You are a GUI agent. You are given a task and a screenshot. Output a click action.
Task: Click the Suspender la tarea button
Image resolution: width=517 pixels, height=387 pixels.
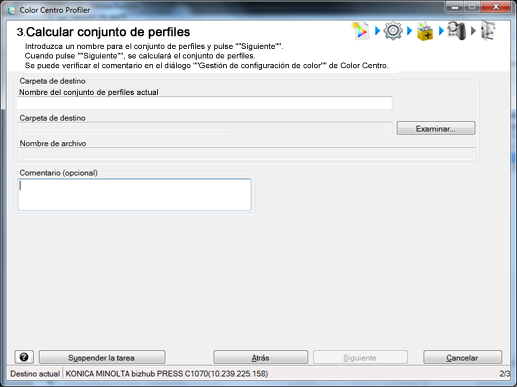click(102, 357)
